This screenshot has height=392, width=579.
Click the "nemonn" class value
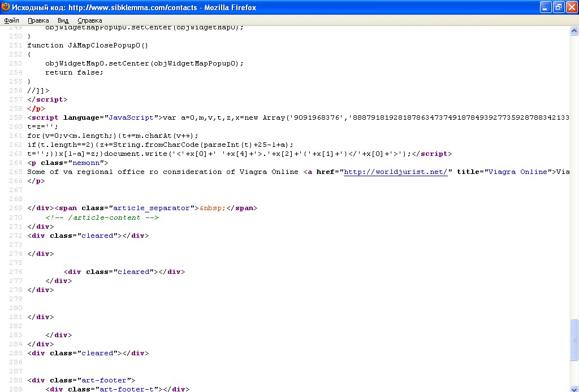88,163
